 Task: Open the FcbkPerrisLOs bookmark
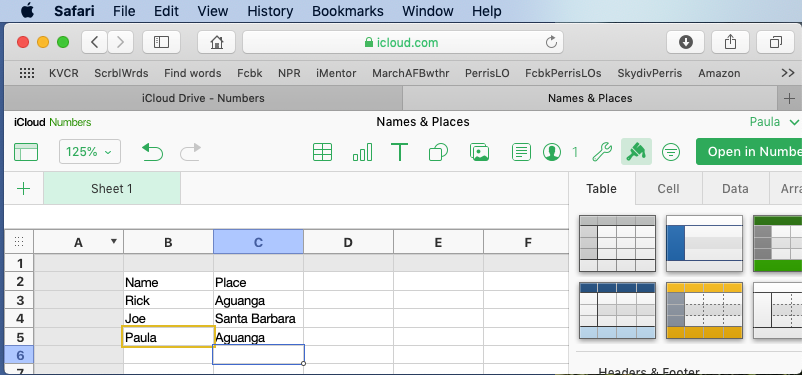point(563,73)
